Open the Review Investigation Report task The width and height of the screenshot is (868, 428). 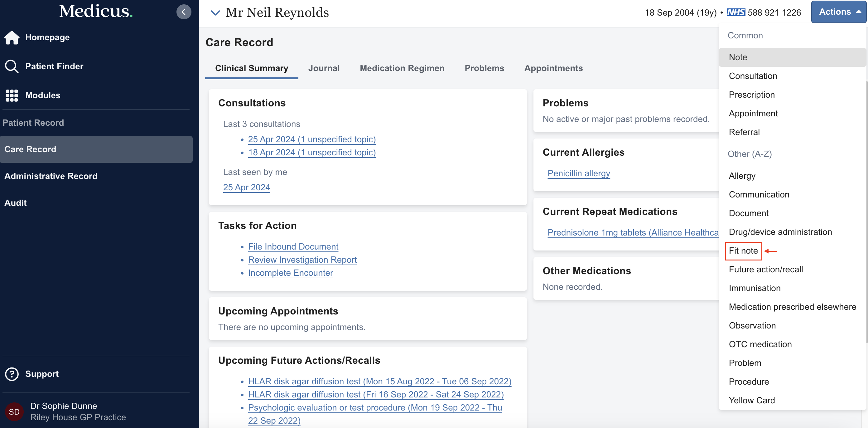pos(302,260)
